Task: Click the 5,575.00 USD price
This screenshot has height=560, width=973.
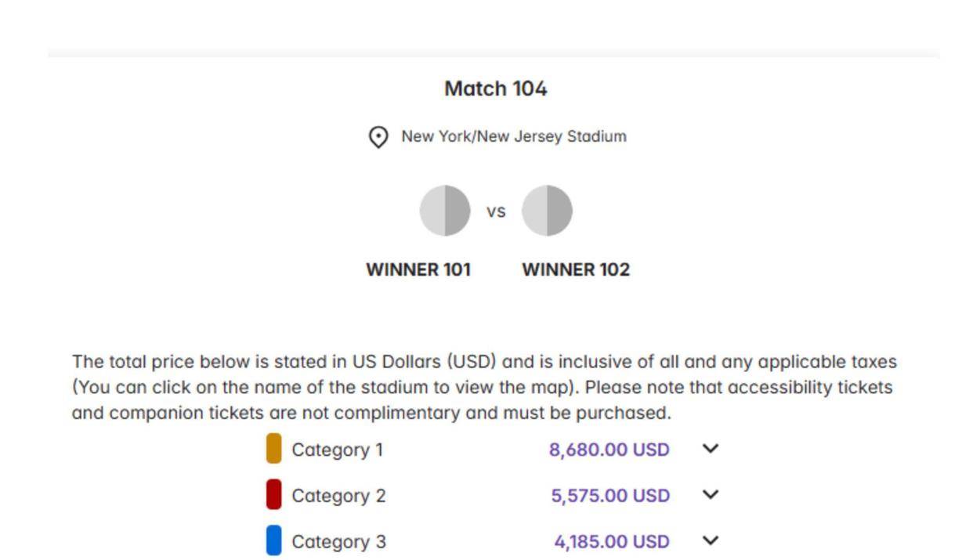Action: [x=610, y=496]
